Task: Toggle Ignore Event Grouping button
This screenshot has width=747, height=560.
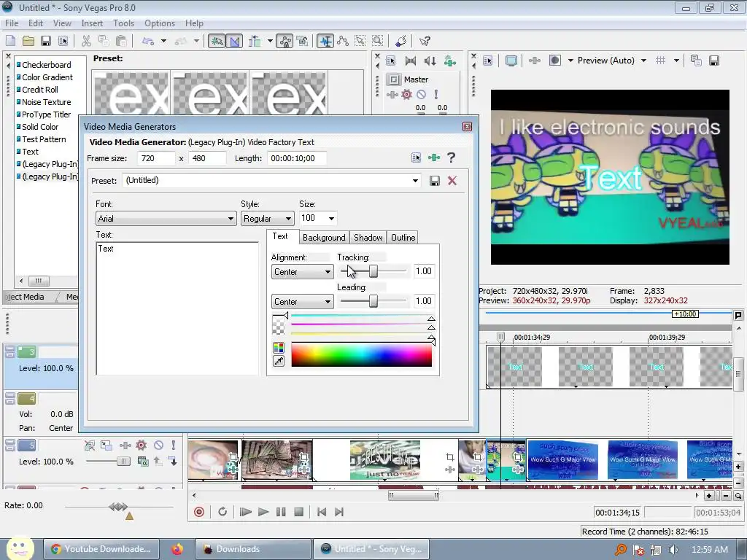Action: (x=302, y=41)
